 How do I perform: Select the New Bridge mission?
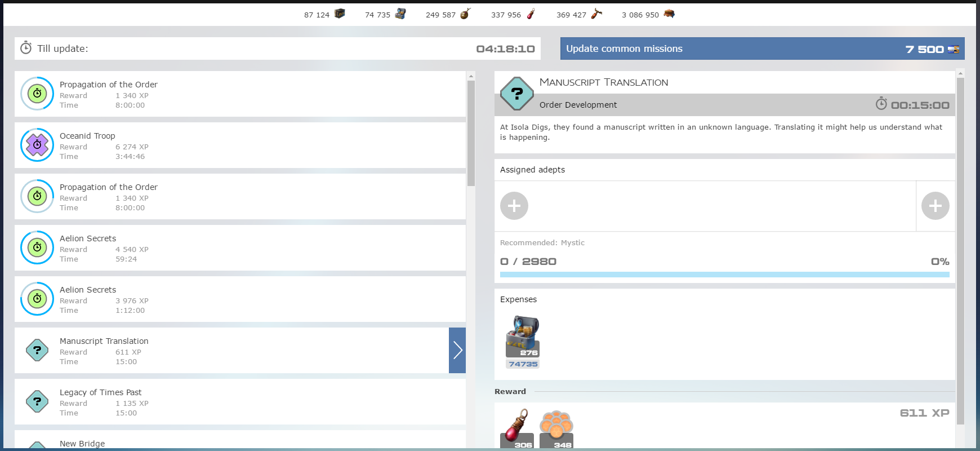tap(240, 440)
